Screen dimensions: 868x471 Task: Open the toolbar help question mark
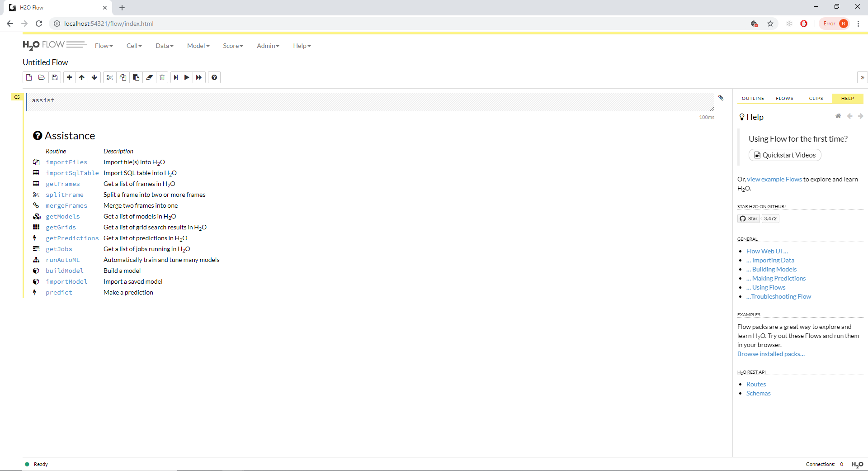point(214,77)
